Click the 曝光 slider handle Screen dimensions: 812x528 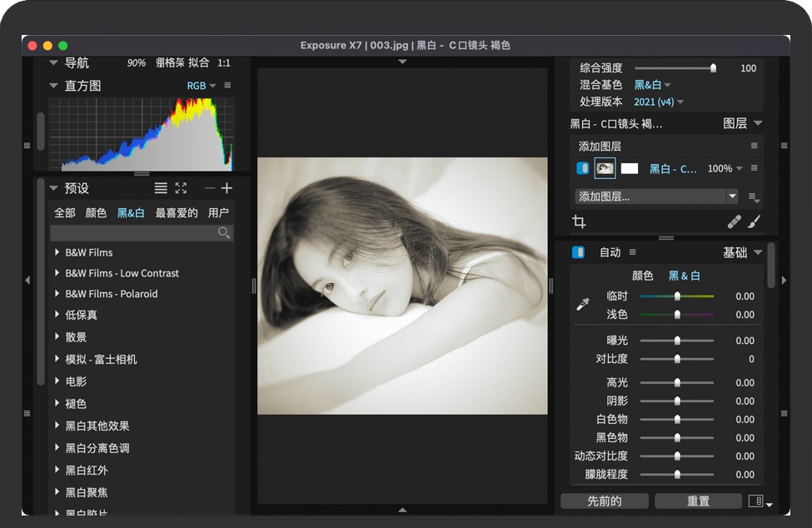click(x=677, y=341)
